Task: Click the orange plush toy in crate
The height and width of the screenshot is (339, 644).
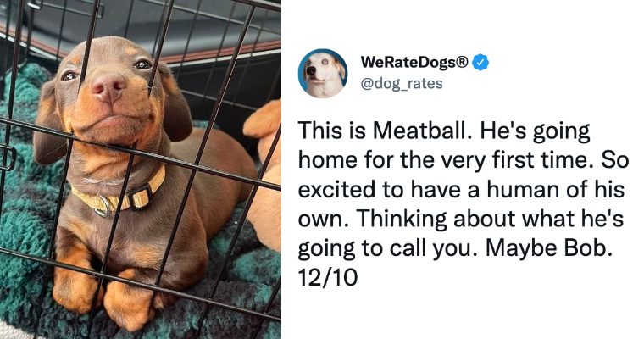Action: pos(264,175)
